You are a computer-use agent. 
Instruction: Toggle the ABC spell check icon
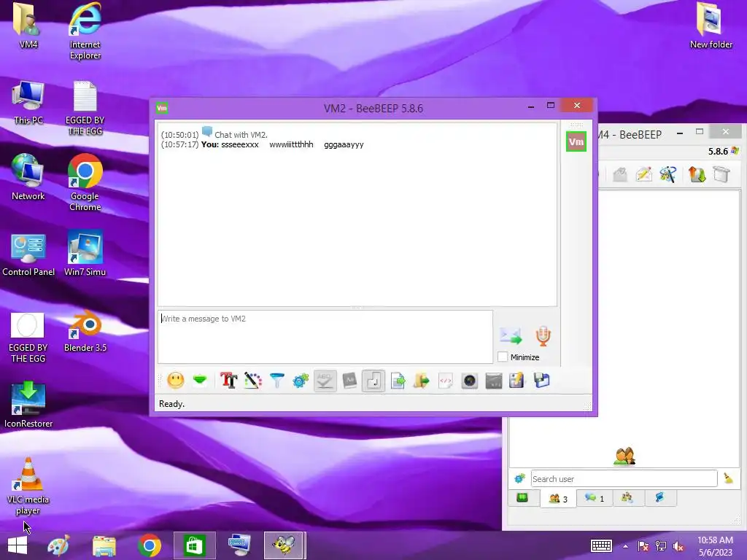(325, 381)
